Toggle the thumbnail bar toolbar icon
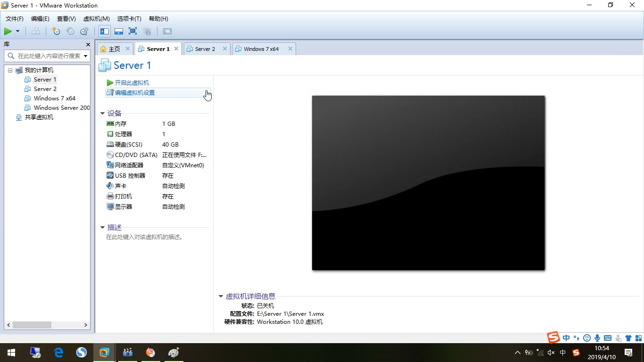This screenshot has width=644, height=362. click(x=119, y=32)
